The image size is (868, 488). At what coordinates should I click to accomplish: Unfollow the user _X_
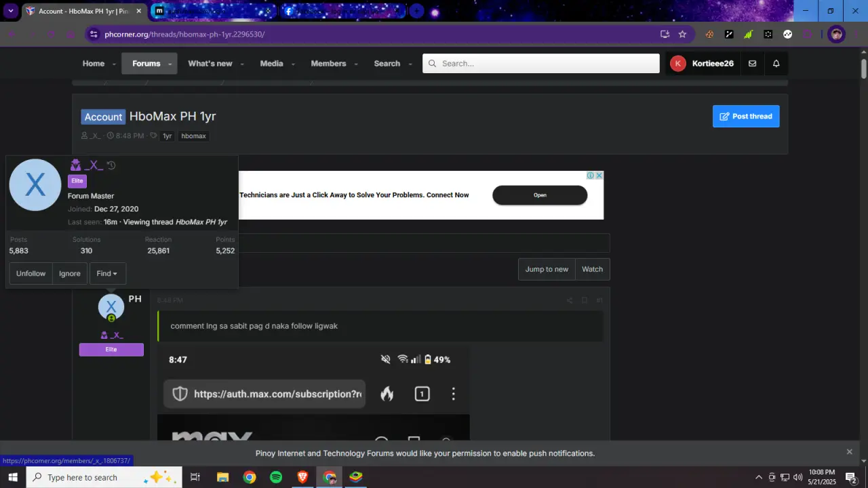pyautogui.click(x=31, y=273)
